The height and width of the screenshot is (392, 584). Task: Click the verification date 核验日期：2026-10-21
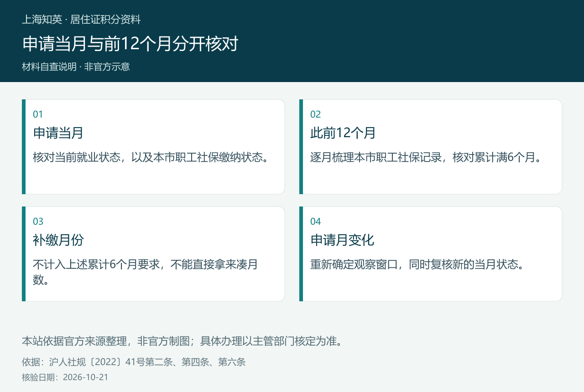tap(65, 377)
